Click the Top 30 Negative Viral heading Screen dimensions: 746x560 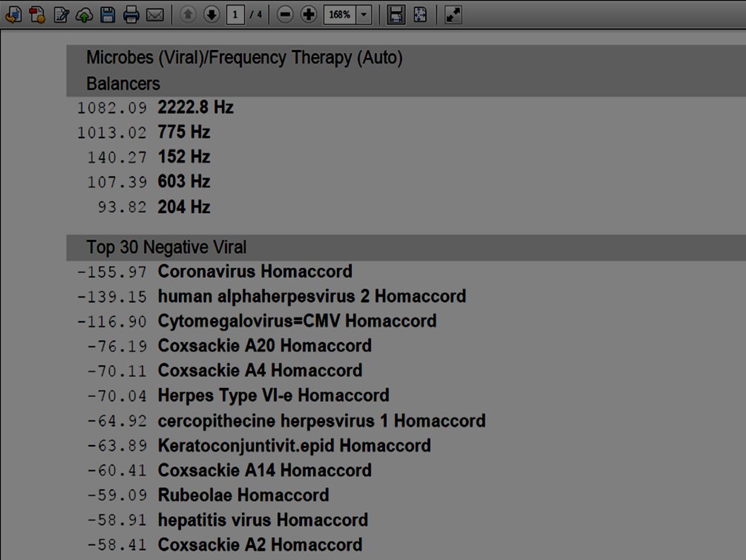[x=166, y=248]
